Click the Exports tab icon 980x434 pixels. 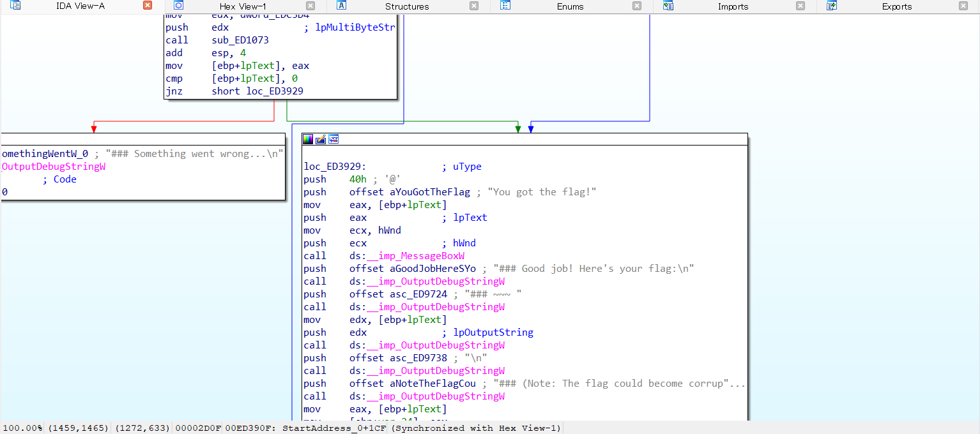[x=832, y=5]
